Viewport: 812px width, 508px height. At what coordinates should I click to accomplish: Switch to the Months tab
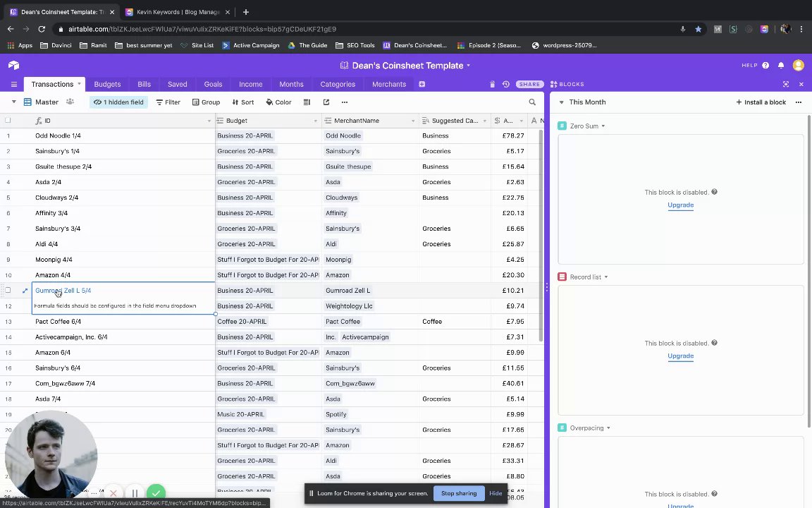pyautogui.click(x=291, y=84)
